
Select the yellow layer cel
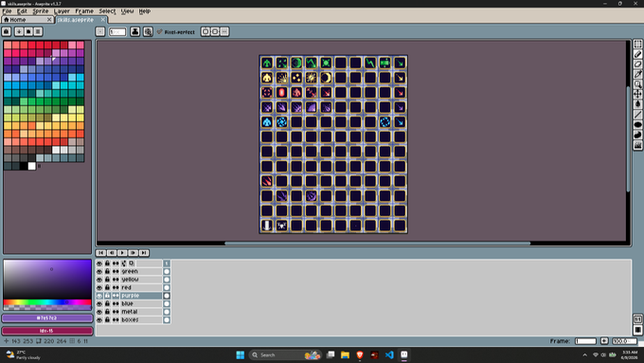(167, 280)
